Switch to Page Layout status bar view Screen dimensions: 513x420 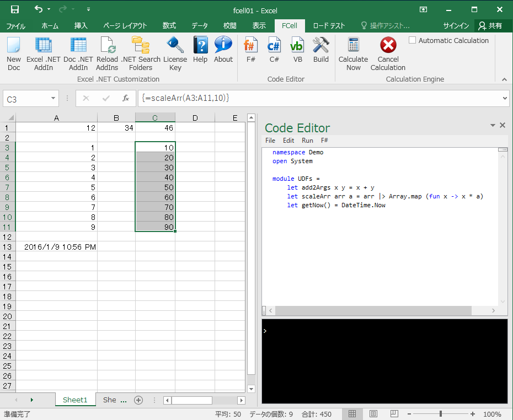[x=373, y=414]
